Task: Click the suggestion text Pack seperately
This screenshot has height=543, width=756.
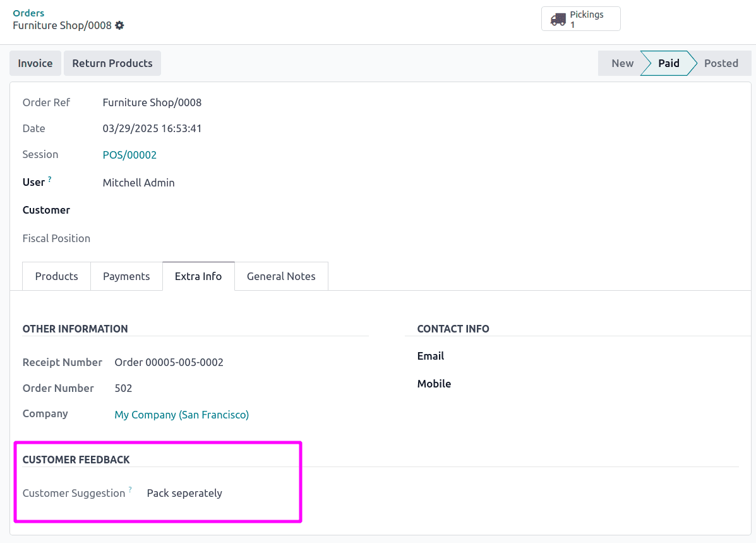Action: pyautogui.click(x=184, y=493)
